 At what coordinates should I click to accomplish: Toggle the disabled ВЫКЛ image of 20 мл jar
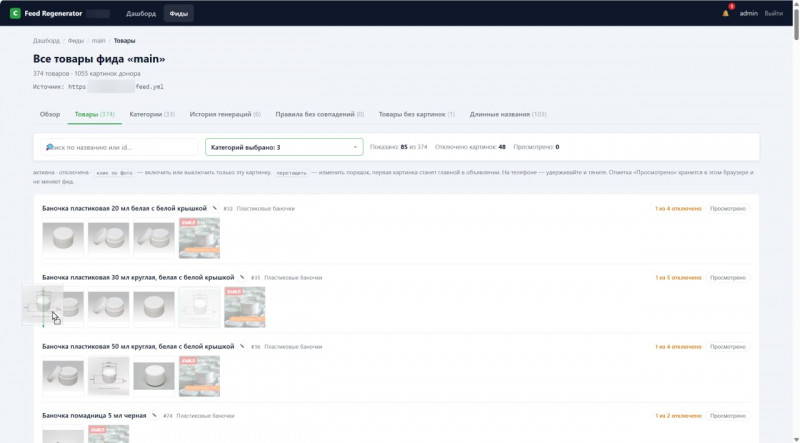click(x=199, y=238)
